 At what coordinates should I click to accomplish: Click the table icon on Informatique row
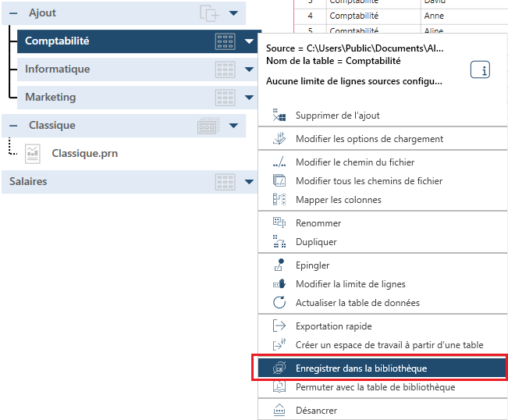225,69
